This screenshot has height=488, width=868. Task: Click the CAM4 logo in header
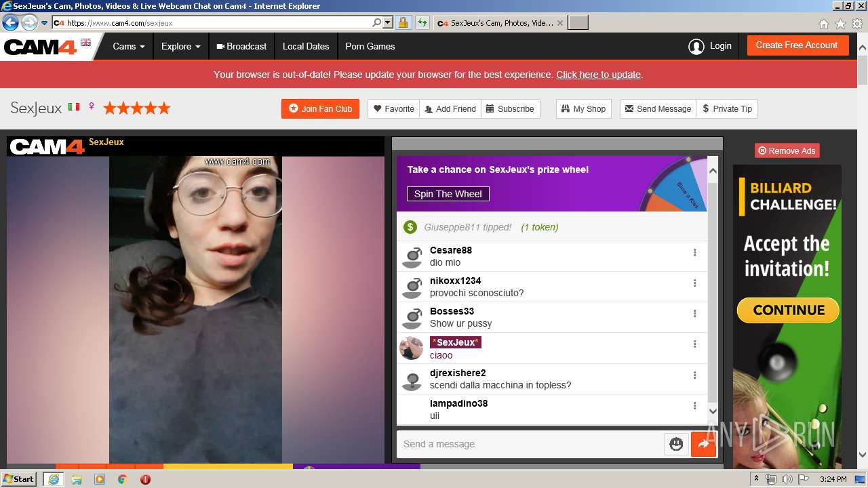pos(41,47)
